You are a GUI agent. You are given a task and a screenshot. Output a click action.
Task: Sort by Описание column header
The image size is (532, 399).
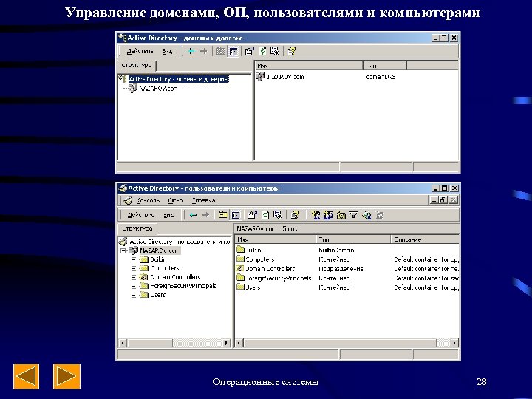coord(425,239)
